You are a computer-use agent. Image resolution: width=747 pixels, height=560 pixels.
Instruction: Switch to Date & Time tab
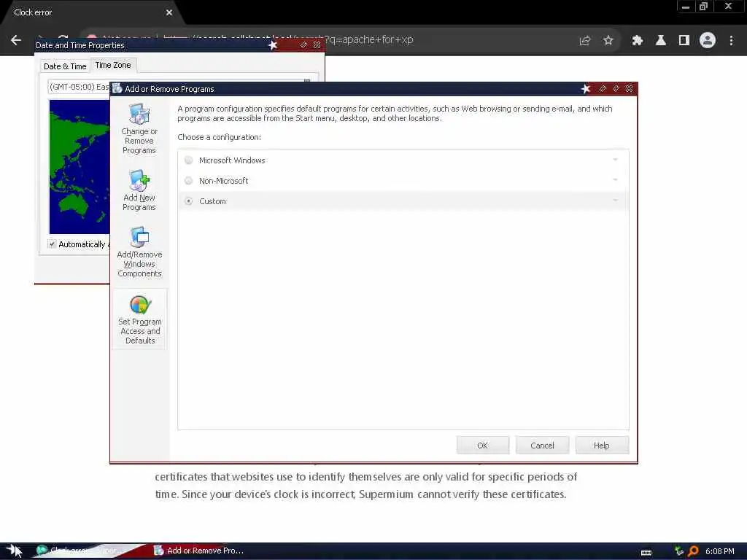coord(65,66)
